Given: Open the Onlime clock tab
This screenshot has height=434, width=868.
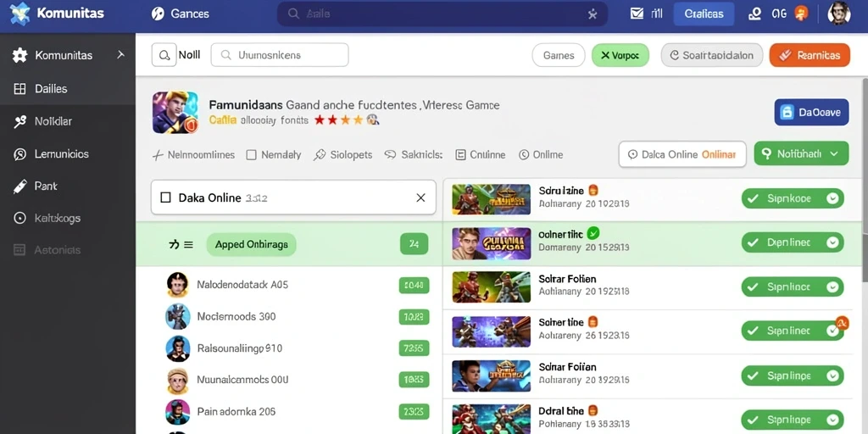Looking at the screenshot, I should (541, 155).
